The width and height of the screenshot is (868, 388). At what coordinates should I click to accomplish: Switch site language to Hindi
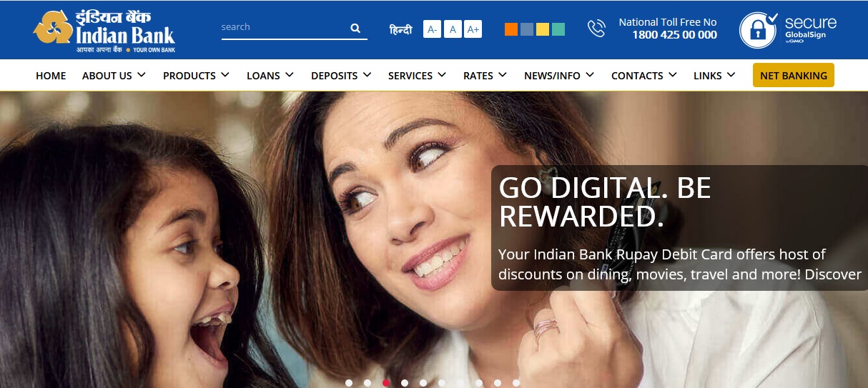[400, 30]
